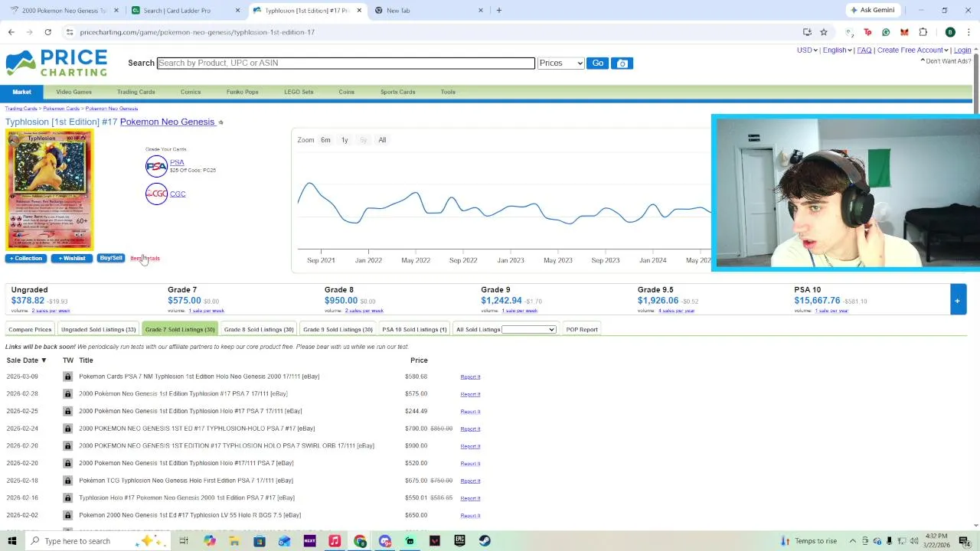Open the Prices search type dropdown

[x=561, y=63]
